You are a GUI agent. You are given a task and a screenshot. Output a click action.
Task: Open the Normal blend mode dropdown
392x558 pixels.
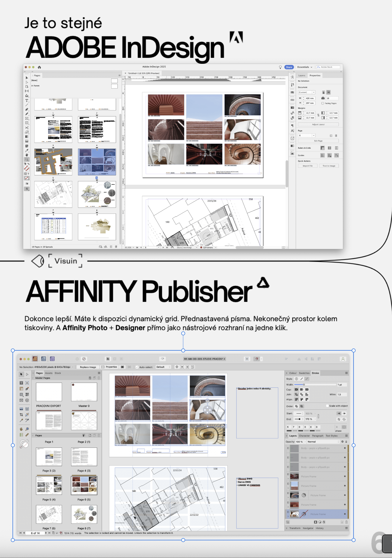pos(323,442)
